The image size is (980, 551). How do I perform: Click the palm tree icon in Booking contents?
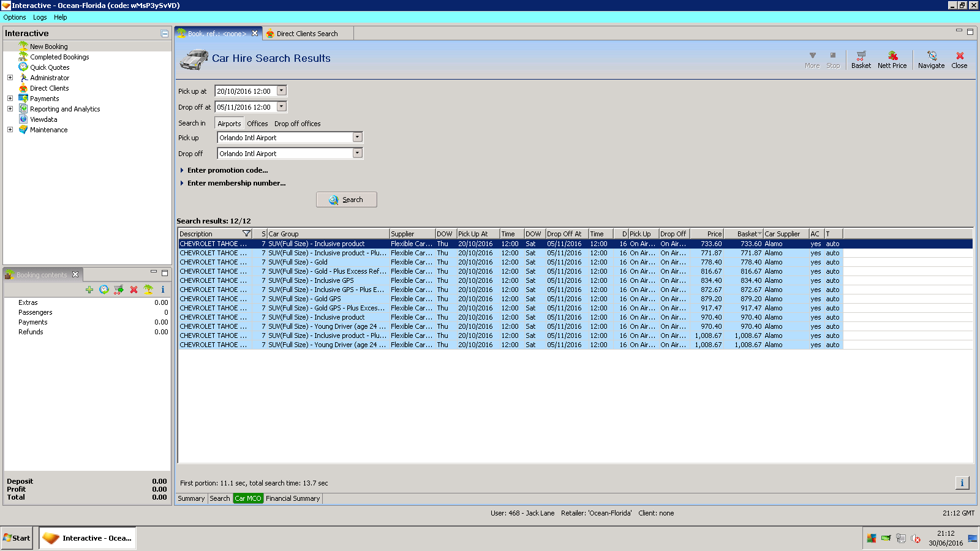point(148,290)
